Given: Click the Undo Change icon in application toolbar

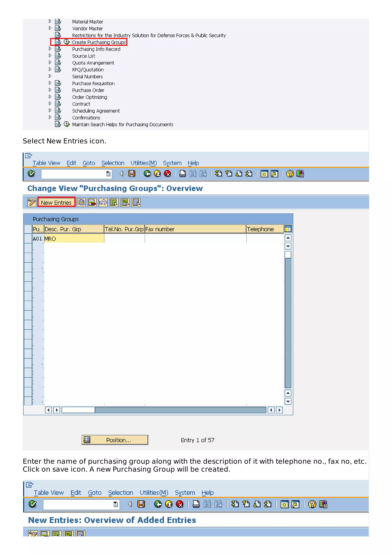Looking at the screenshot, I should click(103, 202).
